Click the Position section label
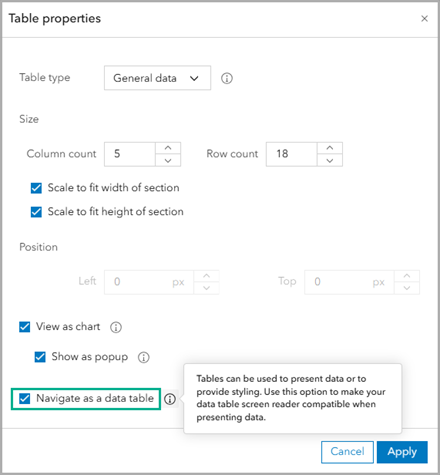 coord(38,247)
